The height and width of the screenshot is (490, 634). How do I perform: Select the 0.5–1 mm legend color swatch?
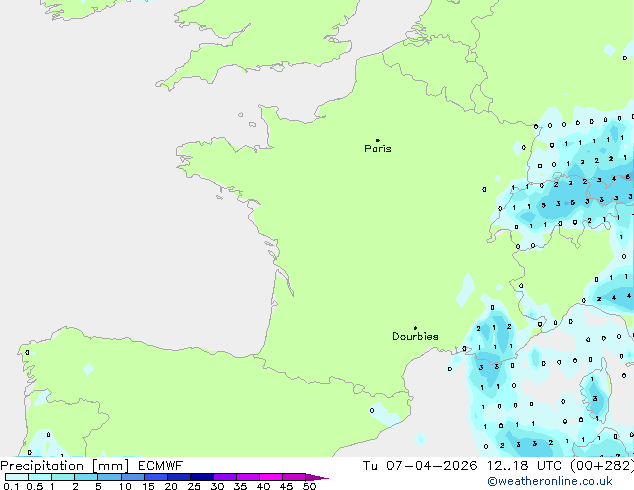tap(40, 477)
